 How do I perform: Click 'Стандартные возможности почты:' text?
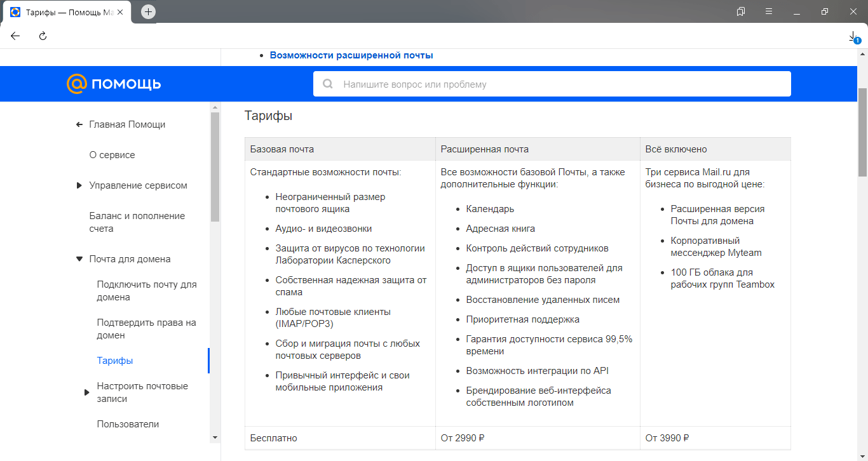pos(325,172)
